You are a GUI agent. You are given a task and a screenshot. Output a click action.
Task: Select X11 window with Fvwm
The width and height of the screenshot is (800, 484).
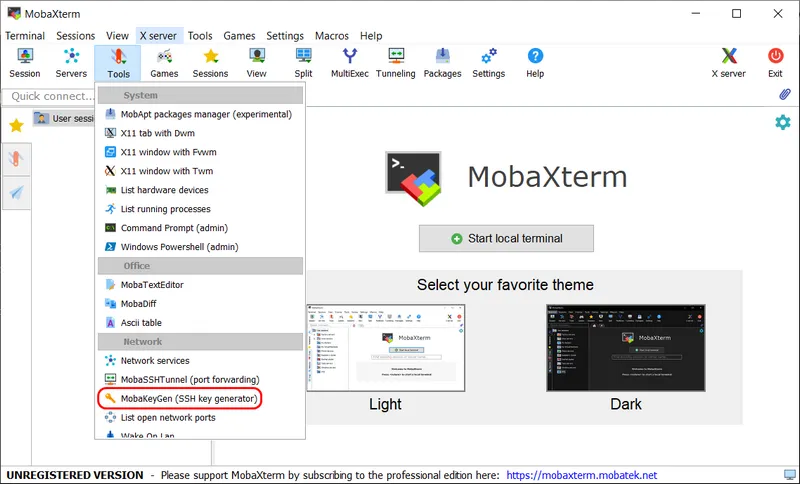point(200,152)
